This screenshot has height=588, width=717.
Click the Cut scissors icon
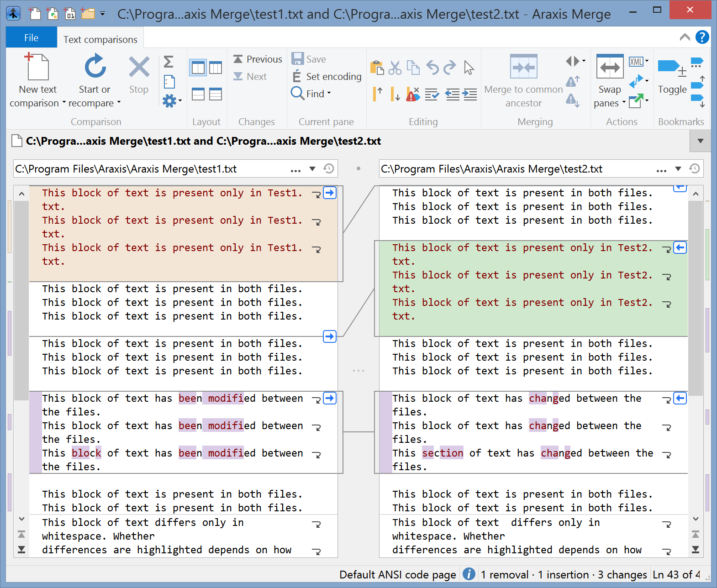(395, 68)
